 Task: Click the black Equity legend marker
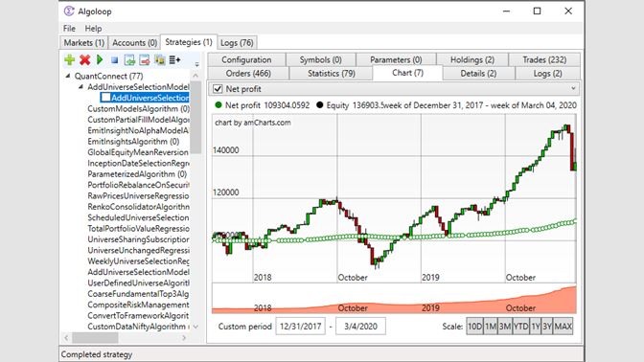[x=319, y=105]
